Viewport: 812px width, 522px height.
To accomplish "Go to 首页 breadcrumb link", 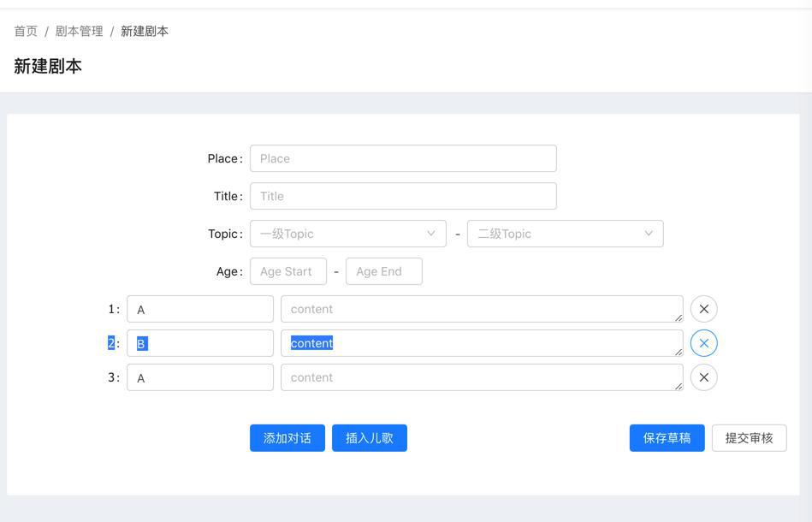I will click(x=26, y=32).
